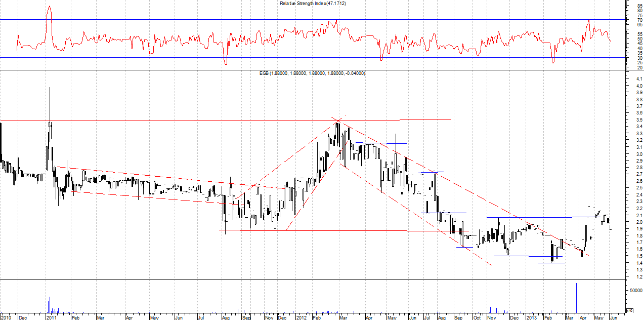This screenshot has width=644, height=320.
Task: Select the red horizontal resistance line at 3.5
Action: coord(126,121)
